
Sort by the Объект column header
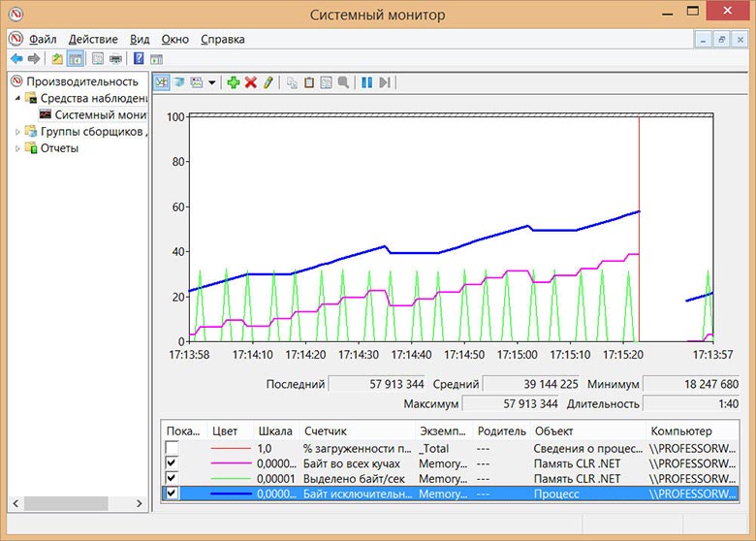click(587, 431)
